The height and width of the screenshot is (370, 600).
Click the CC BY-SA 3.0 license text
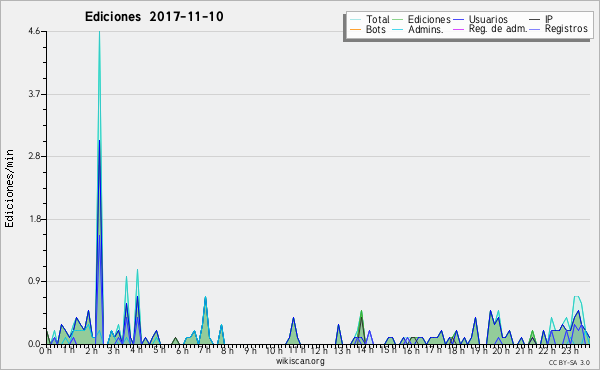point(569,362)
